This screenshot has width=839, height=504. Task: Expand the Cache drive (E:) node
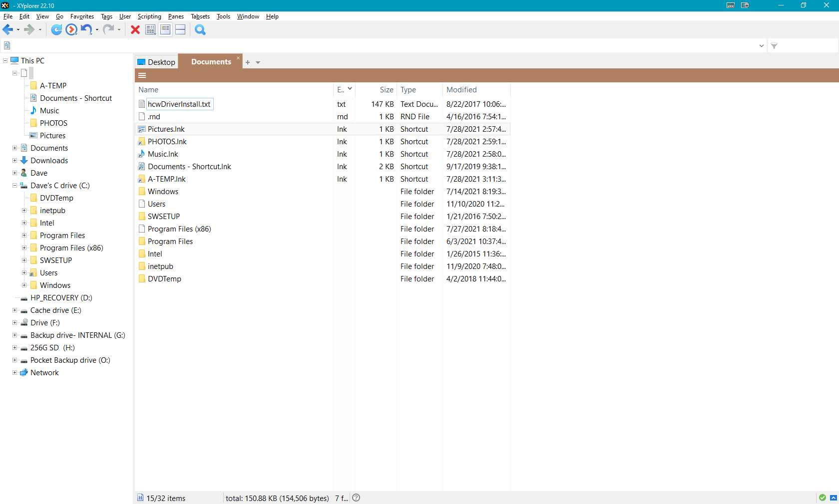[14, 310]
